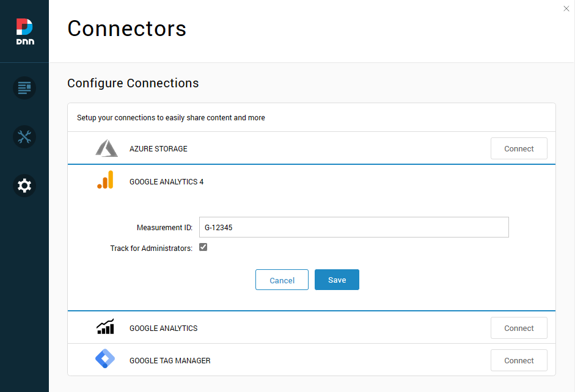
Task: Click the Google Analytics 4 orange logo
Action: coord(105,181)
